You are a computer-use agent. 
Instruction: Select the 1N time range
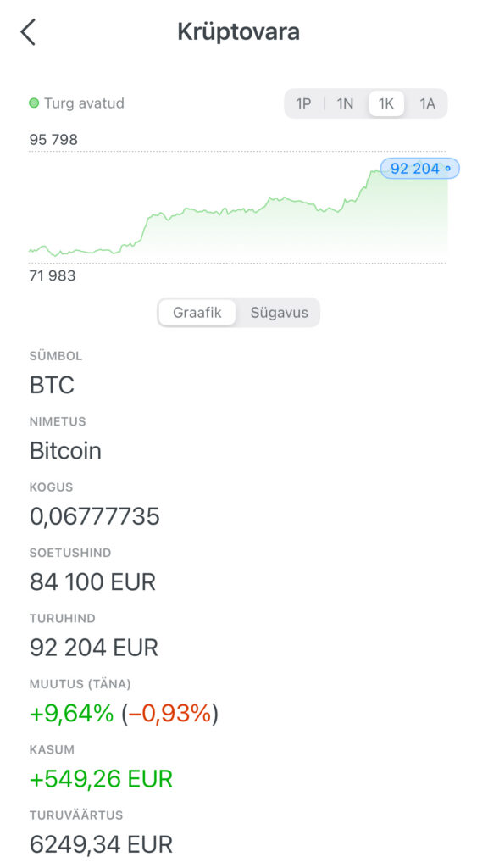pyautogui.click(x=345, y=103)
